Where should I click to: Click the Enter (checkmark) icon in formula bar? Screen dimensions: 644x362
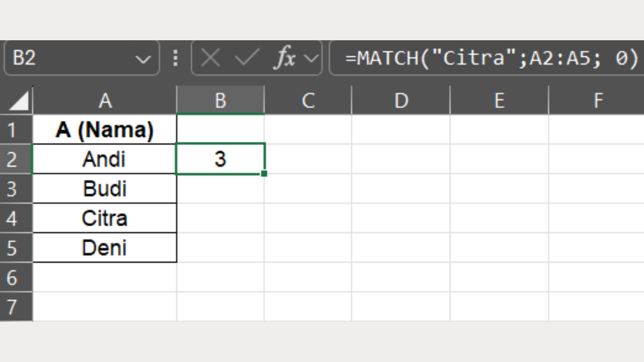click(246, 58)
